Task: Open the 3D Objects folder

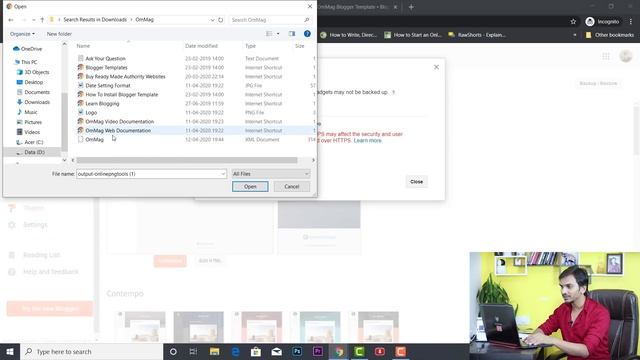Action: [x=33, y=72]
